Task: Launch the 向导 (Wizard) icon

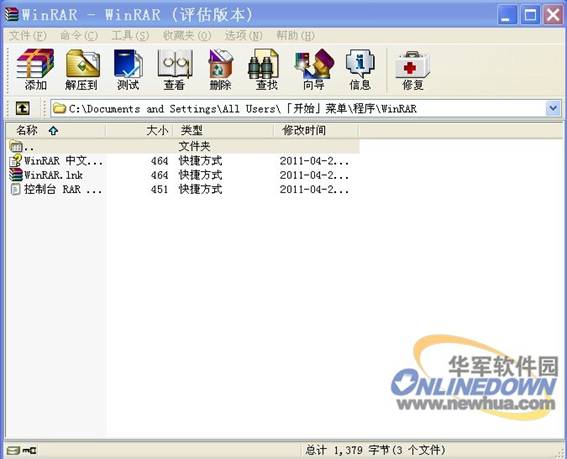Action: pyautogui.click(x=314, y=69)
